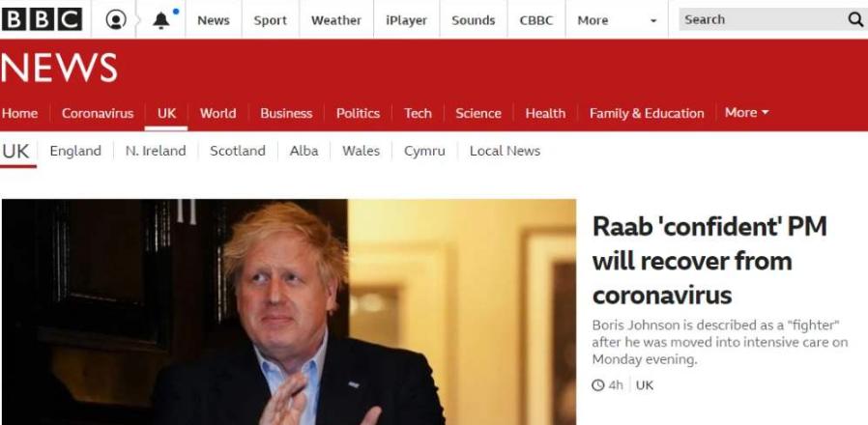The width and height of the screenshot is (868, 425).
Task: Click the clock icon beside 4h
Action: tap(598, 385)
